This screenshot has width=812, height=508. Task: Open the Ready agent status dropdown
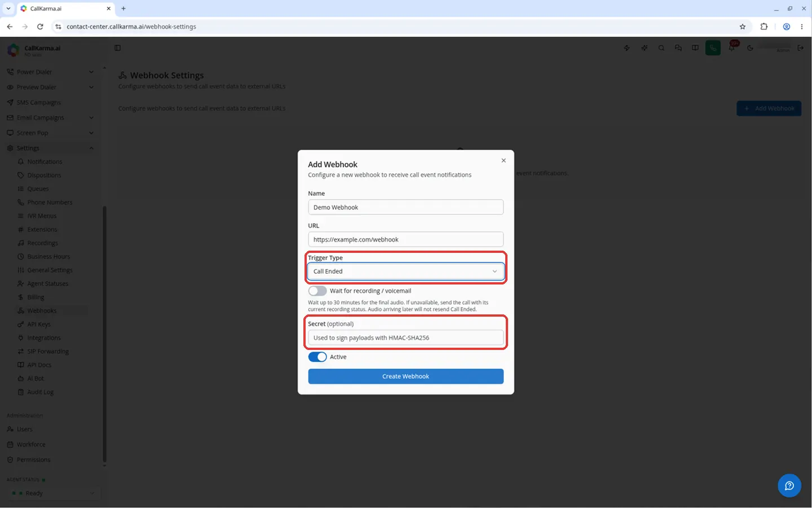pos(54,493)
